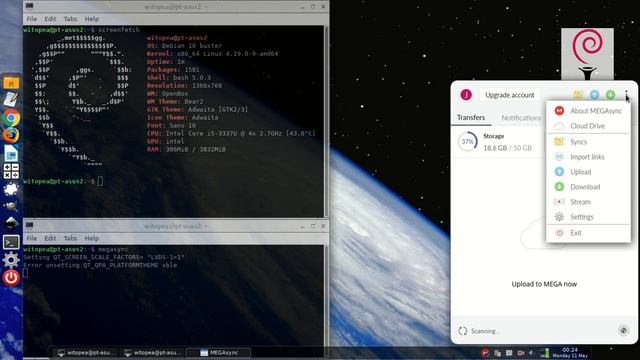Open the file manager home folder dock icon
The image size is (640, 360).
(x=11, y=83)
